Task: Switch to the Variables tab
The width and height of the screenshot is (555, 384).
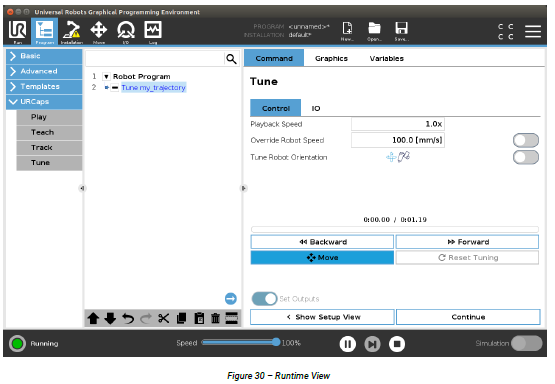Action: [387, 58]
